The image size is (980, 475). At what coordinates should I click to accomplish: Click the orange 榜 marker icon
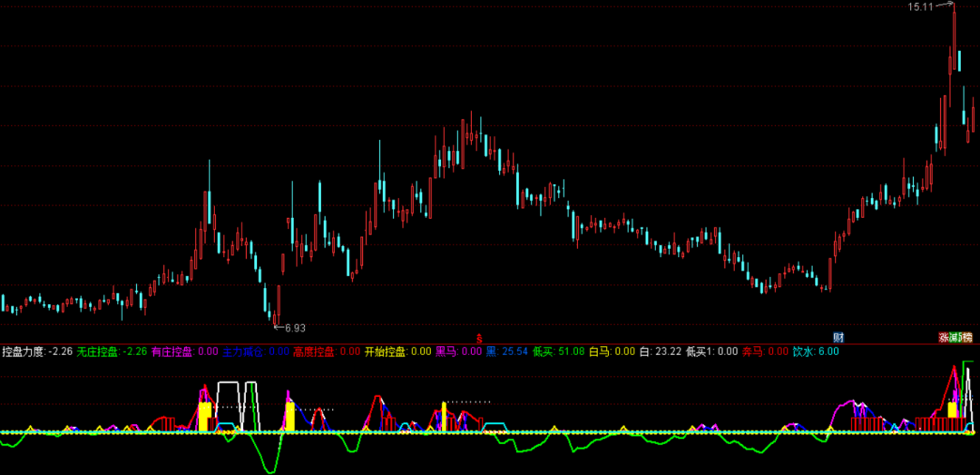[x=967, y=337]
